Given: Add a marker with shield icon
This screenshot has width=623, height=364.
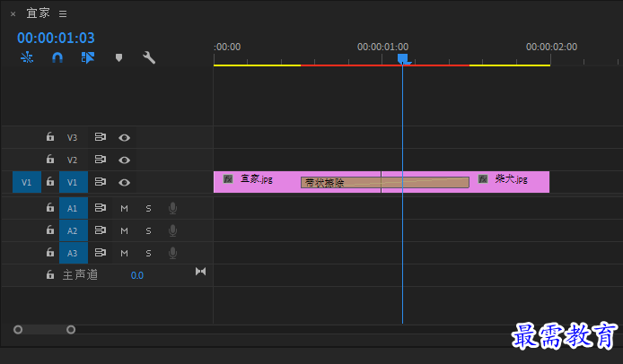Looking at the screenshot, I should [118, 57].
